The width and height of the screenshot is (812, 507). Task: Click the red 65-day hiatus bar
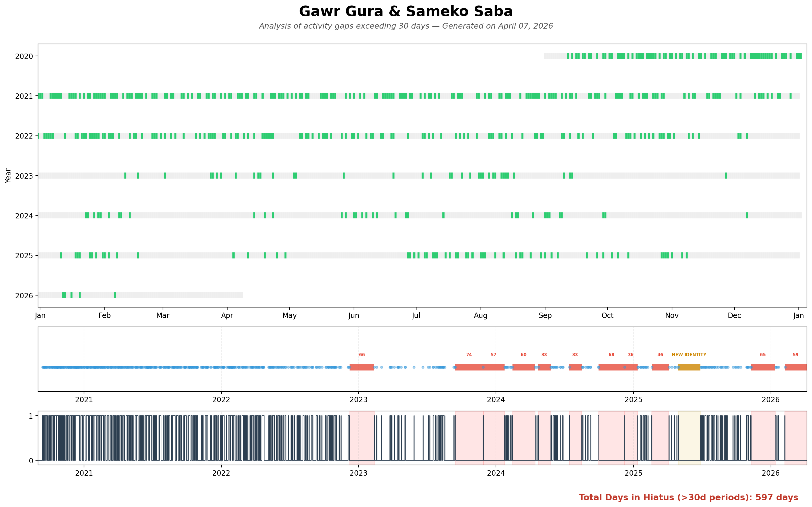pyautogui.click(x=763, y=367)
